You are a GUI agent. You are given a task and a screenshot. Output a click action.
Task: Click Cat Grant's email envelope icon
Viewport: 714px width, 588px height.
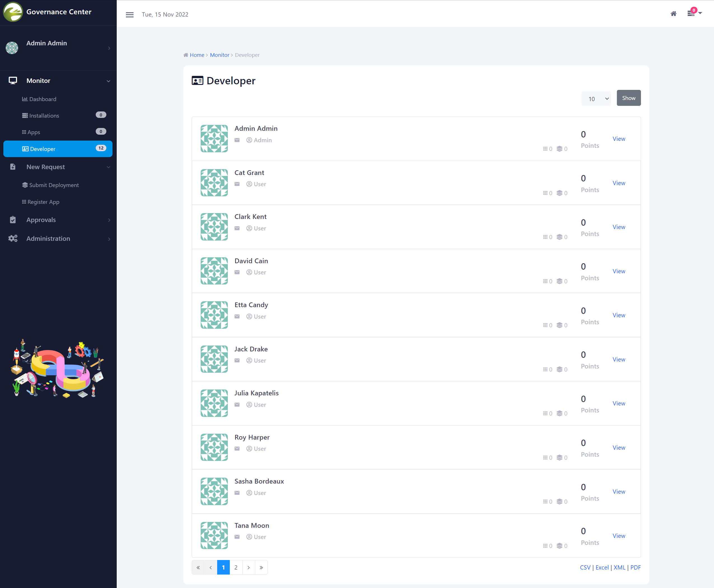click(x=237, y=184)
